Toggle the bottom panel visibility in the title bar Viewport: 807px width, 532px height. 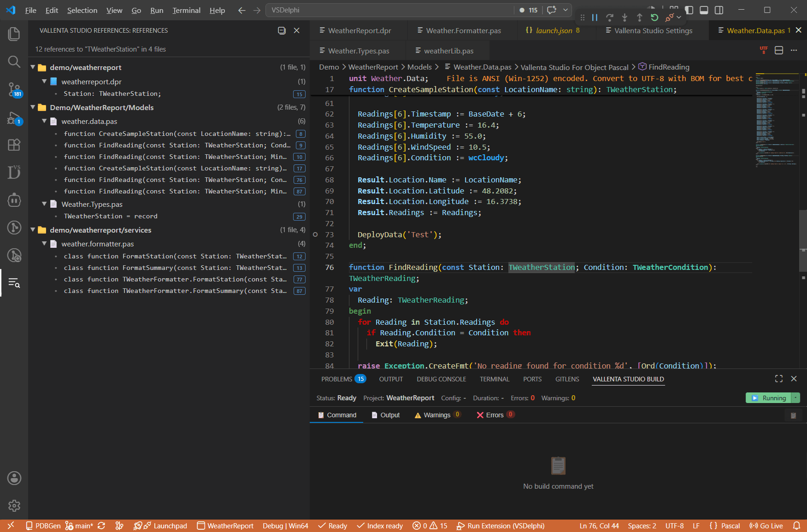704,10
